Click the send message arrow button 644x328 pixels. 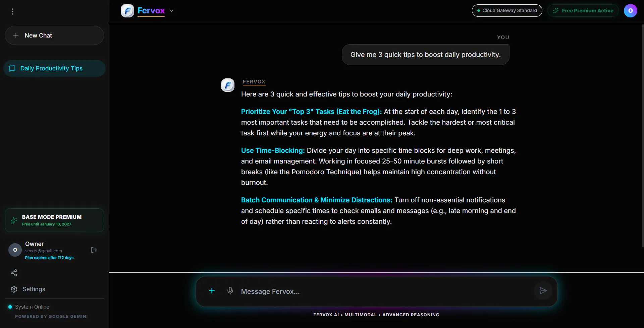point(543,291)
